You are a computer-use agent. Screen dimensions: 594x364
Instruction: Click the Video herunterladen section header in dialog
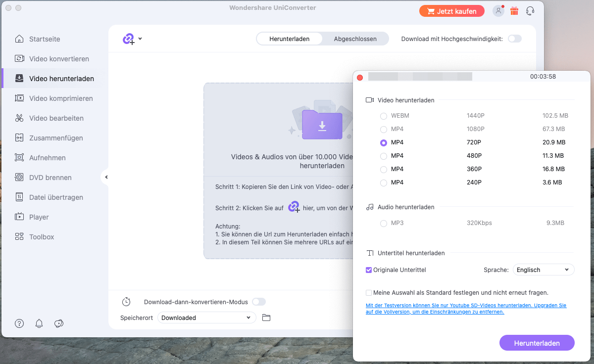click(406, 100)
